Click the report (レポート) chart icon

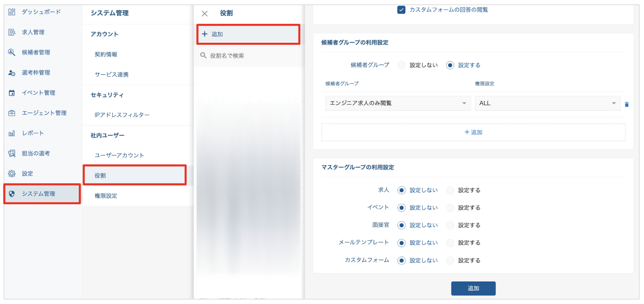12,133
